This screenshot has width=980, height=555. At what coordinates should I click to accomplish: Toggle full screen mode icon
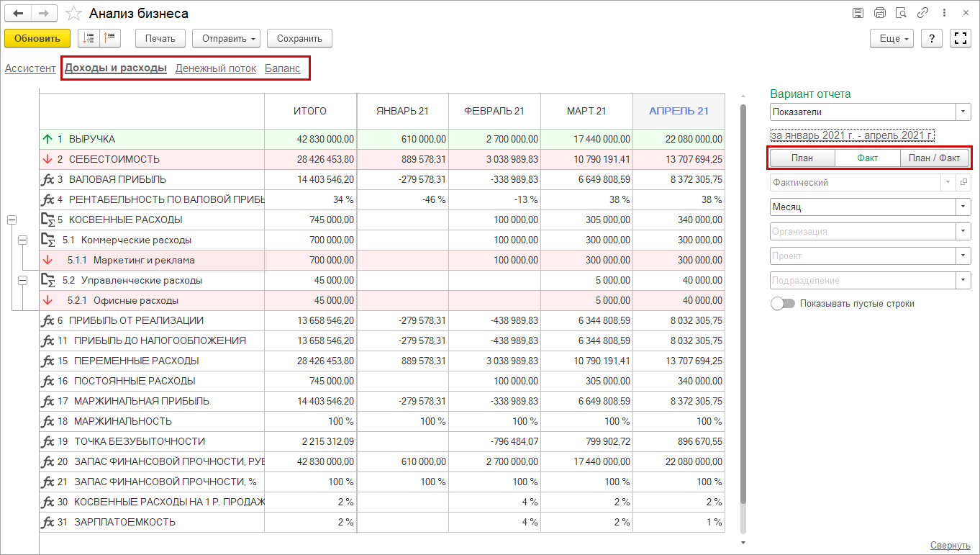tap(961, 38)
